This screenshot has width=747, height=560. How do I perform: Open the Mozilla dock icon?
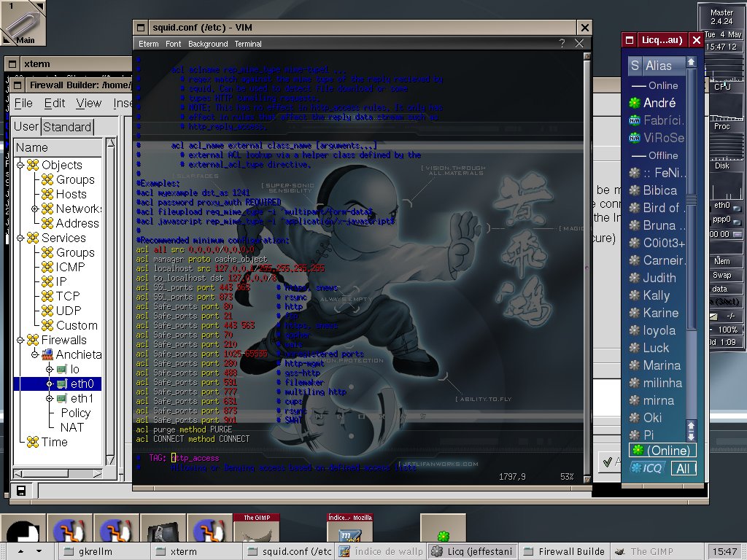click(x=349, y=528)
